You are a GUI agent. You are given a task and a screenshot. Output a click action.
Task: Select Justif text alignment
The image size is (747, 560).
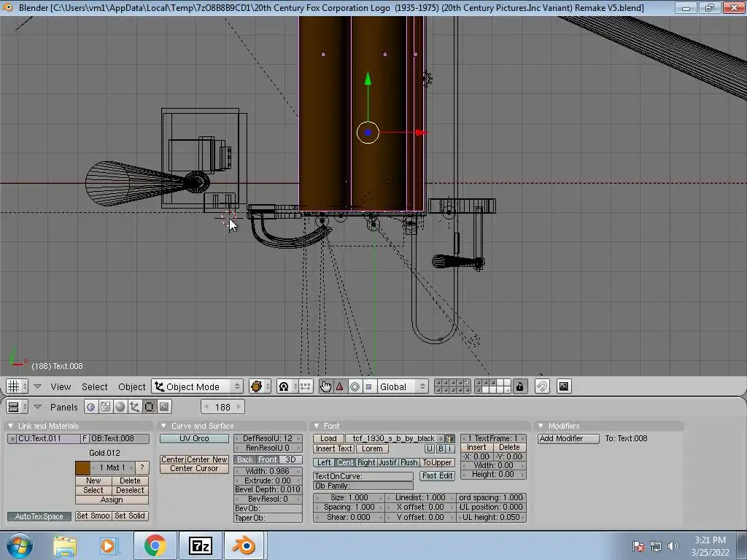[x=387, y=462]
